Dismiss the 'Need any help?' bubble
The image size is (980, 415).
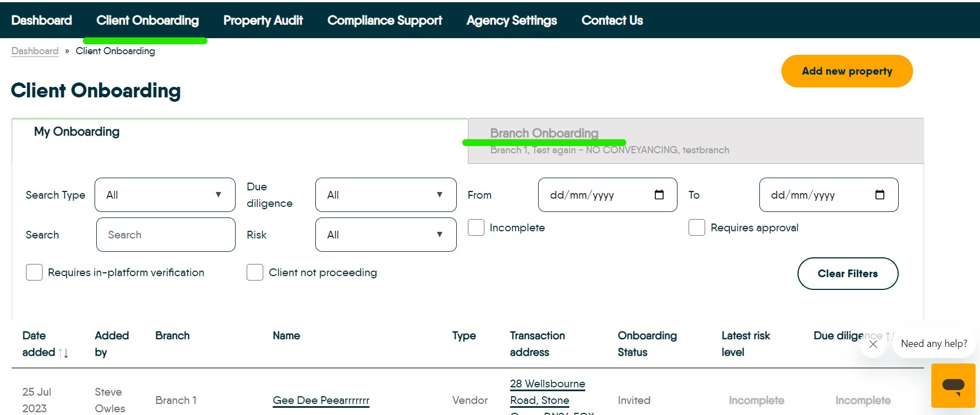point(873,344)
